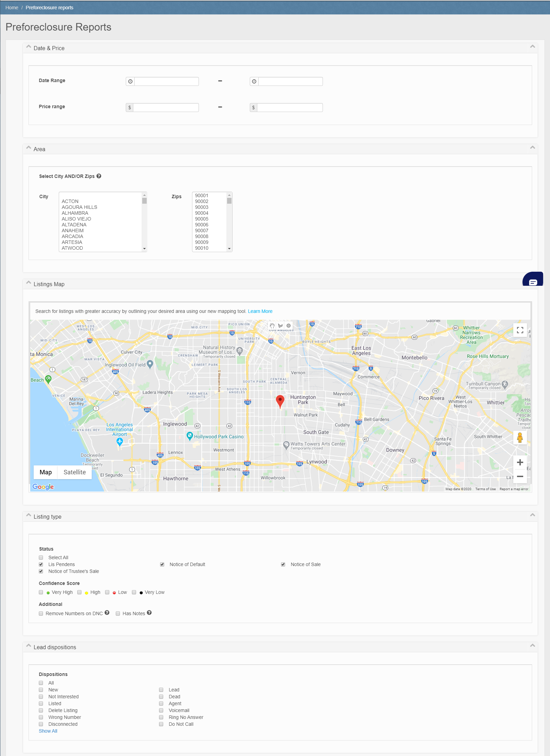550x756 pixels.
Task: Select the polygon drawing tool on map
Action: [280, 326]
